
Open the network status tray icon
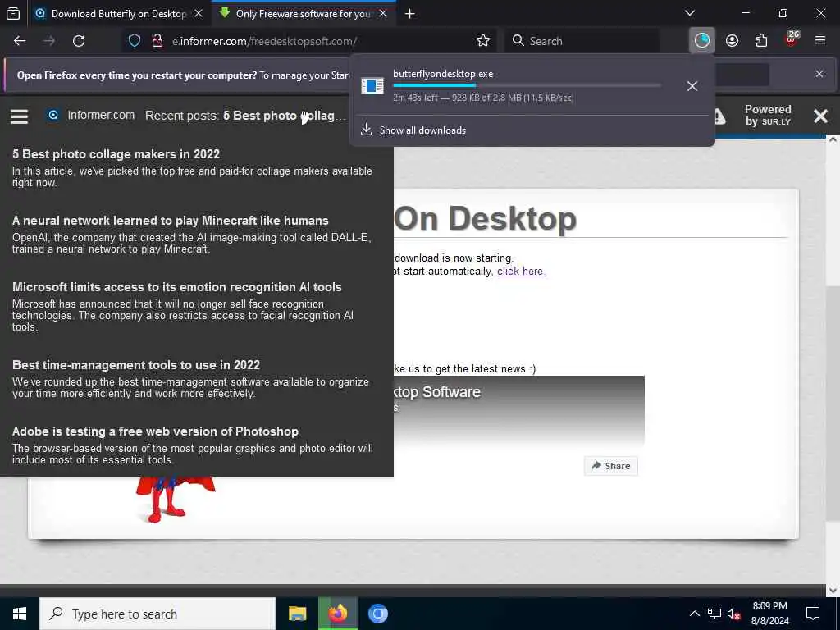714,614
